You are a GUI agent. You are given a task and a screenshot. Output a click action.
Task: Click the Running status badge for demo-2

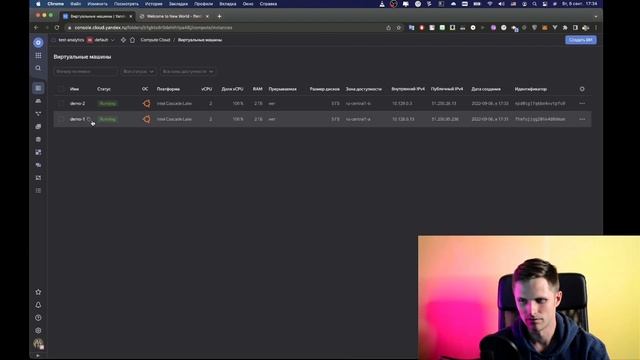[x=107, y=103]
